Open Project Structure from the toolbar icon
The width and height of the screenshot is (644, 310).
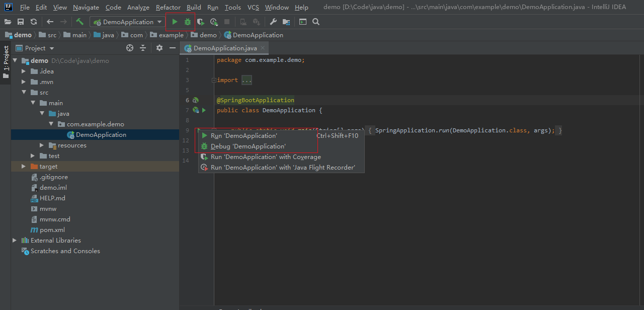click(286, 22)
